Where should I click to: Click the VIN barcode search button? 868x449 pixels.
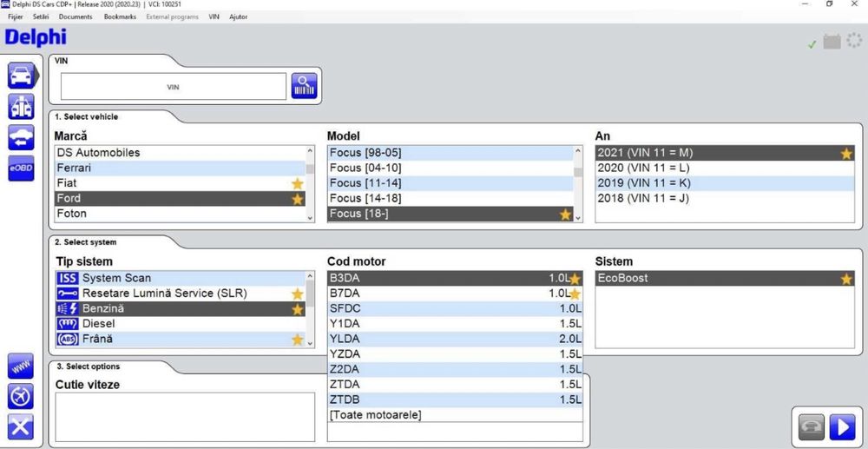[305, 86]
